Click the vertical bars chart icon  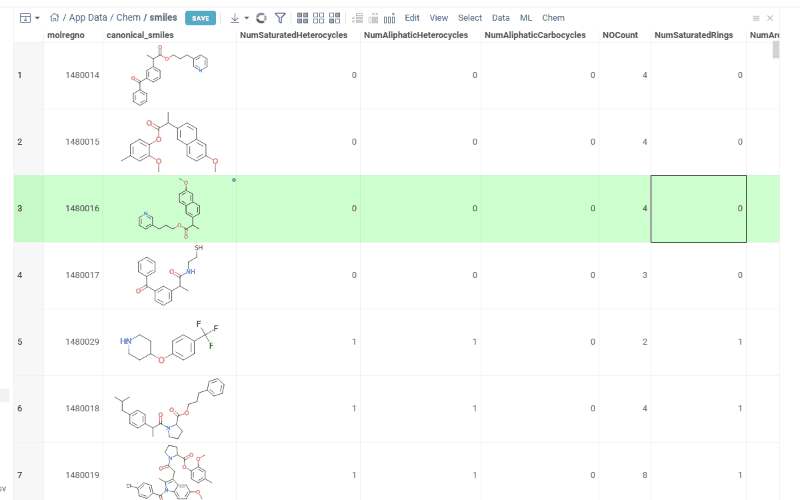point(389,18)
